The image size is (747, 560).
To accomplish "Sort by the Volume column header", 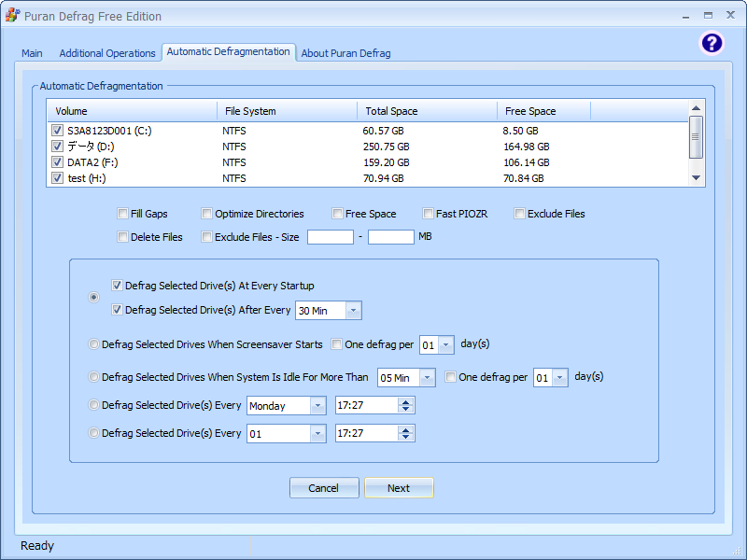I will coord(132,111).
